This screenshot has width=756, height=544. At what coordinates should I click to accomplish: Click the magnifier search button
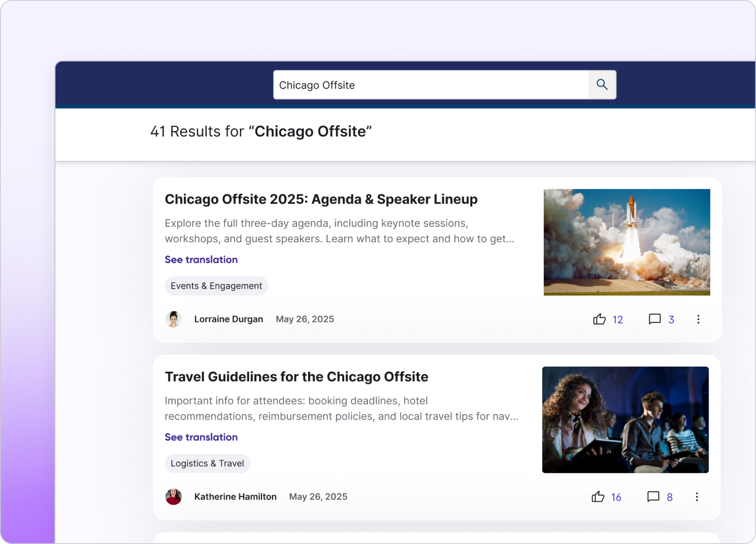(602, 85)
